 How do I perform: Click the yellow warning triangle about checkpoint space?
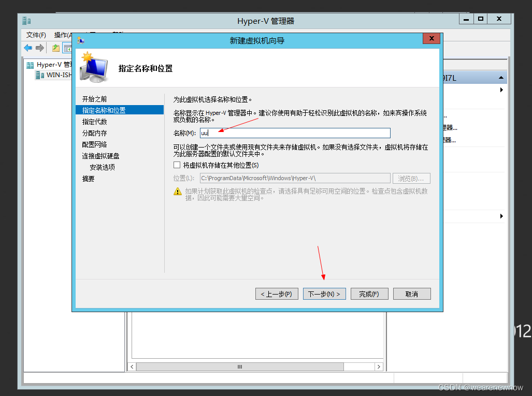pyautogui.click(x=177, y=191)
